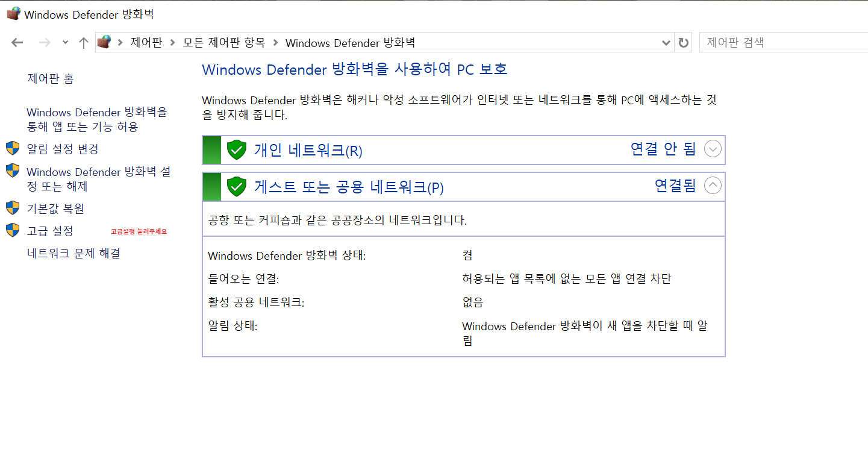
Task: Click 알림 상태 label
Action: 233,326
